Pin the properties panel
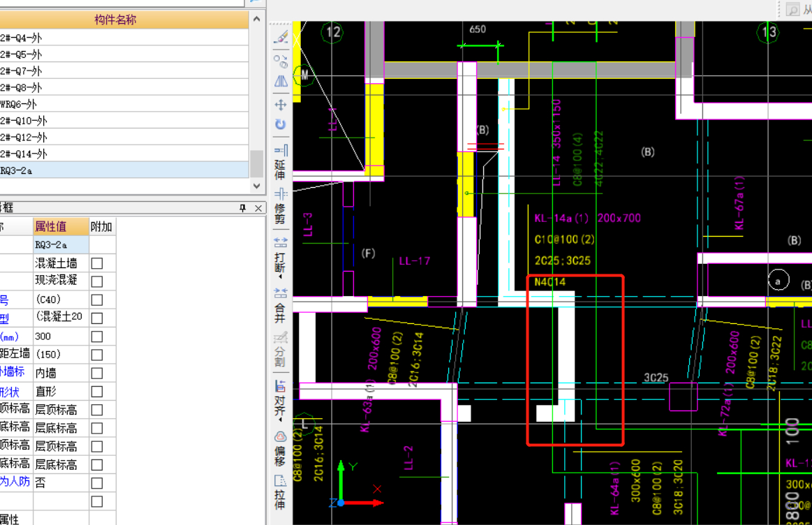The width and height of the screenshot is (812, 525). (x=243, y=208)
